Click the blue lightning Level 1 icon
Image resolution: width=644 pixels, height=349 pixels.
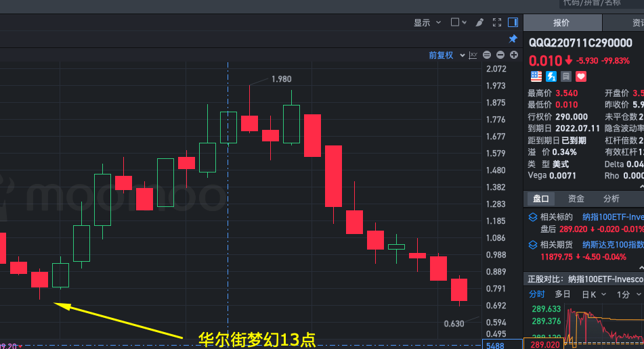tap(551, 76)
